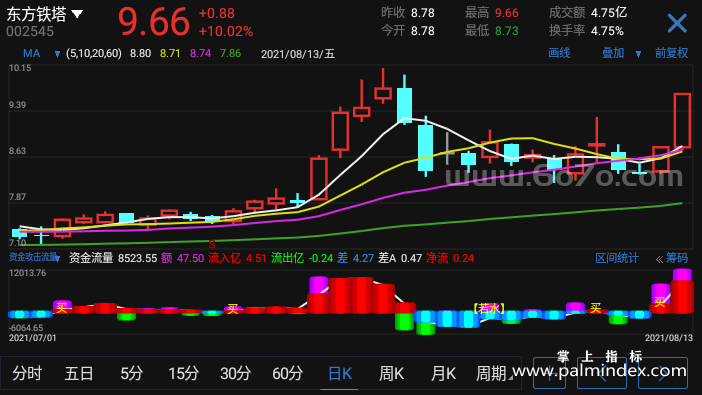
Task: Open the 周期 period menu
Action: 493,373
